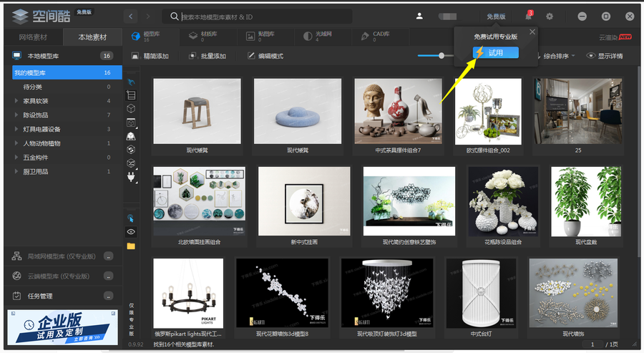Screen dimensions: 644x353
Task: Click the search box for local model library
Action: (x=257, y=16)
